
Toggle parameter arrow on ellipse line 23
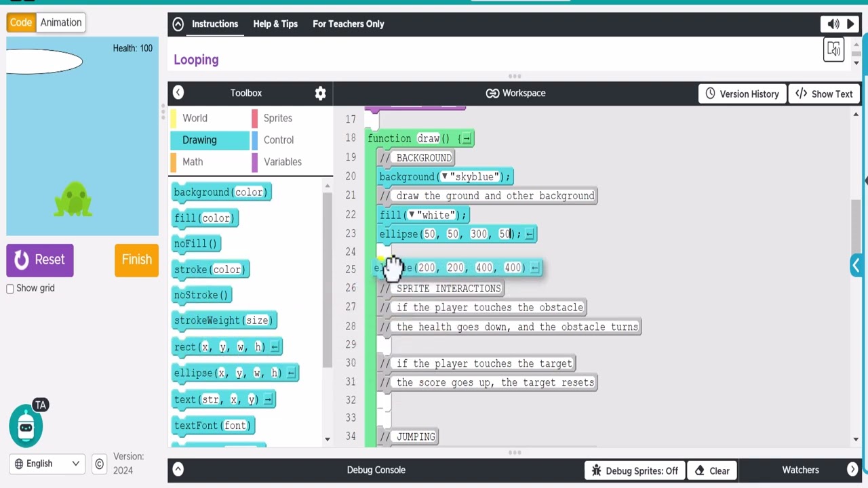coord(530,235)
